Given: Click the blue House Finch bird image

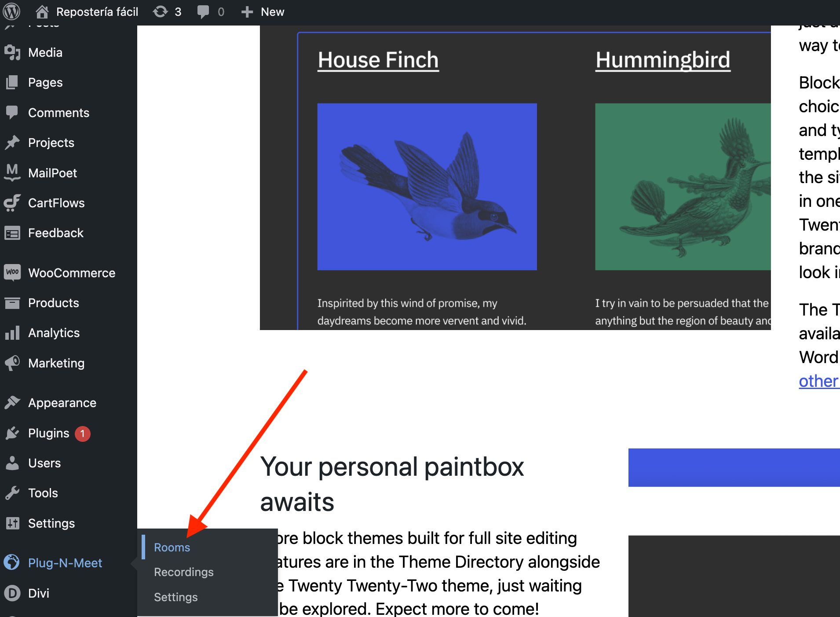Looking at the screenshot, I should pos(427,187).
